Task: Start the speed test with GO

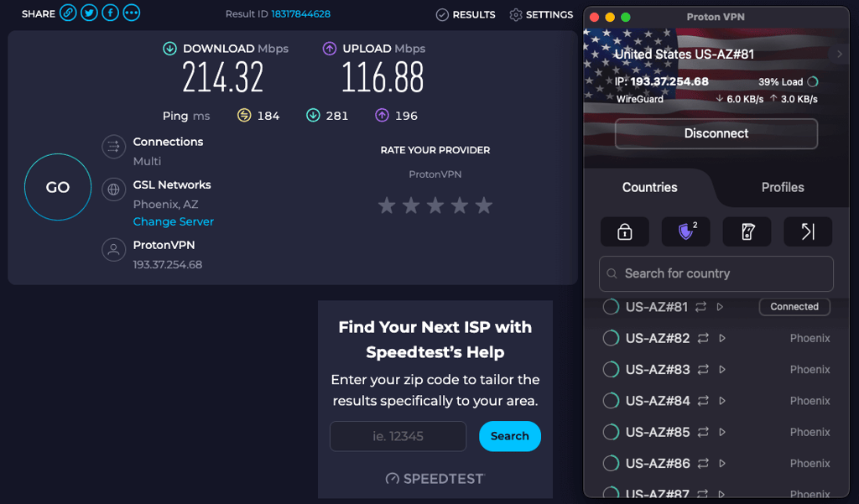Action: [x=58, y=187]
